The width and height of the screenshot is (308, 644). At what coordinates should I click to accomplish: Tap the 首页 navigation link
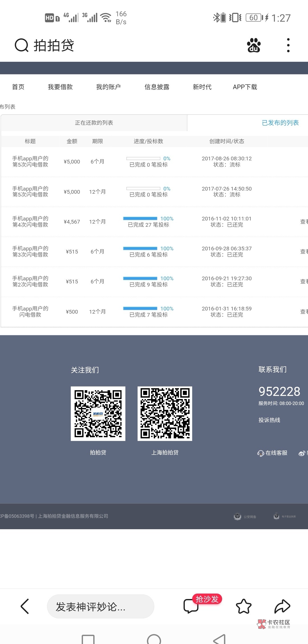[x=18, y=87]
